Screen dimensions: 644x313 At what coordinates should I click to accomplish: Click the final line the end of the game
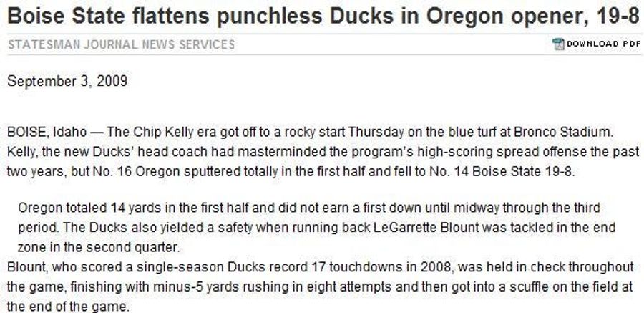point(68,307)
